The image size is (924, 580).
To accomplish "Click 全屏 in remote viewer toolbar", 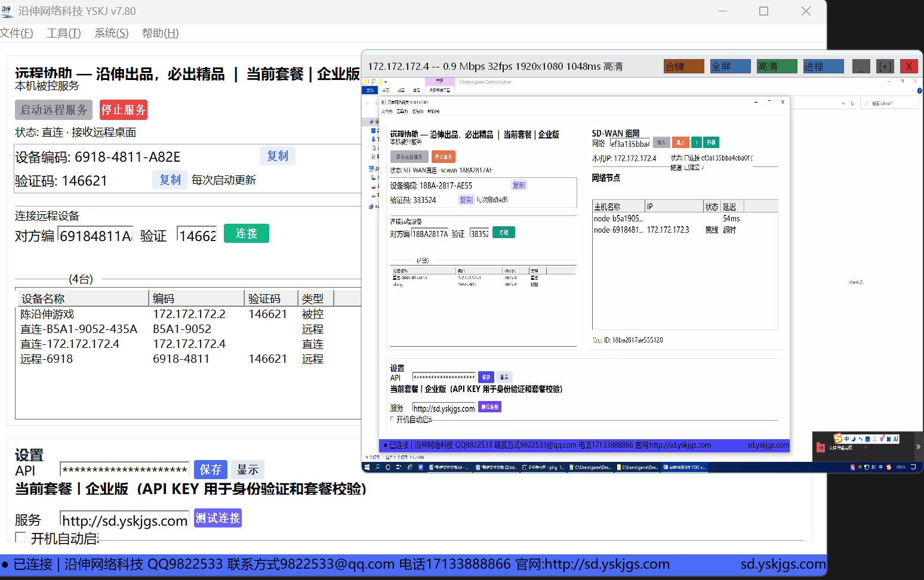I will [x=731, y=66].
